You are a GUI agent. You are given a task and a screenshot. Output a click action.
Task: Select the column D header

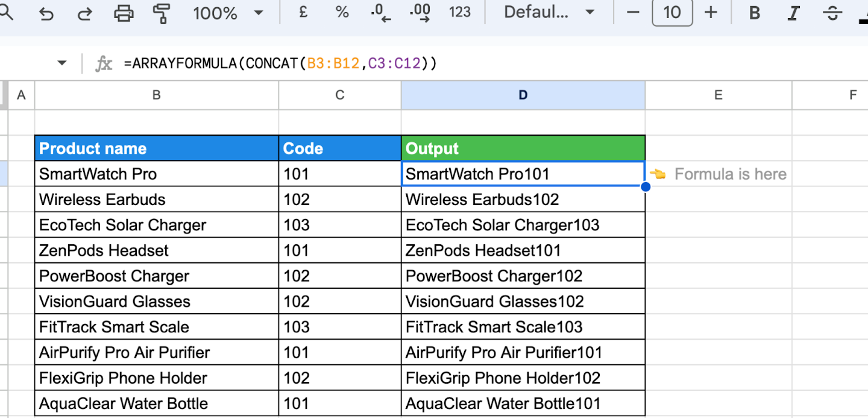point(522,95)
